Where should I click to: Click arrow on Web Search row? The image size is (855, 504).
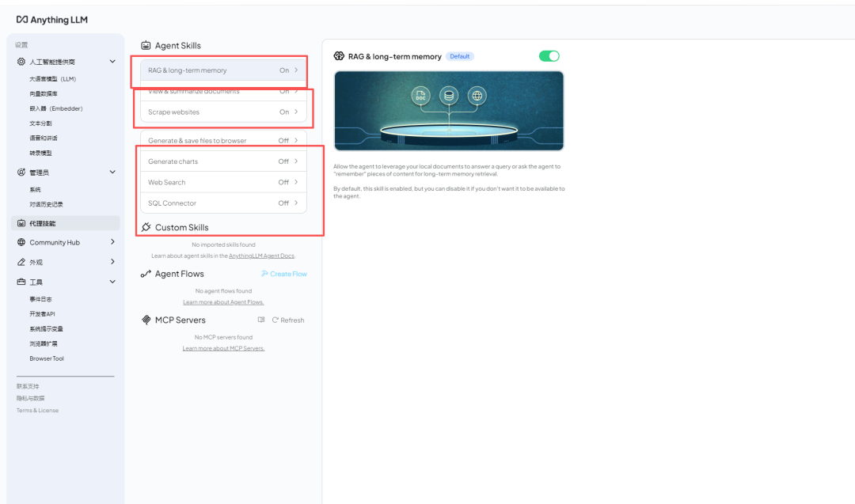[296, 182]
